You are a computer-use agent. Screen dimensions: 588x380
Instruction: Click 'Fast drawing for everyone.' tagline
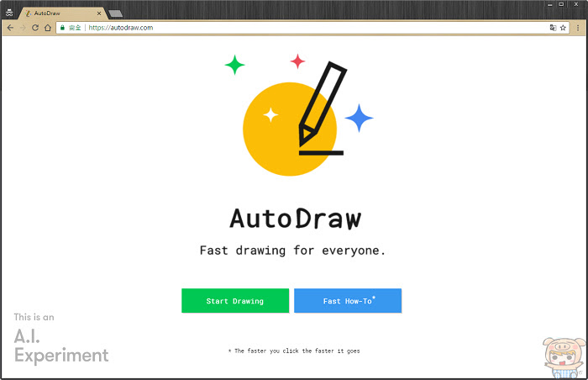coord(292,250)
